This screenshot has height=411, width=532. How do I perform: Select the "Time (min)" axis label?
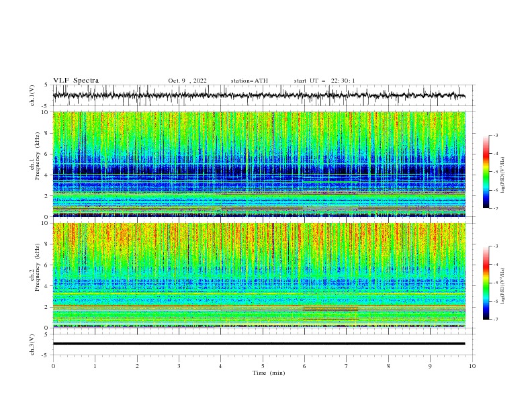click(x=269, y=373)
